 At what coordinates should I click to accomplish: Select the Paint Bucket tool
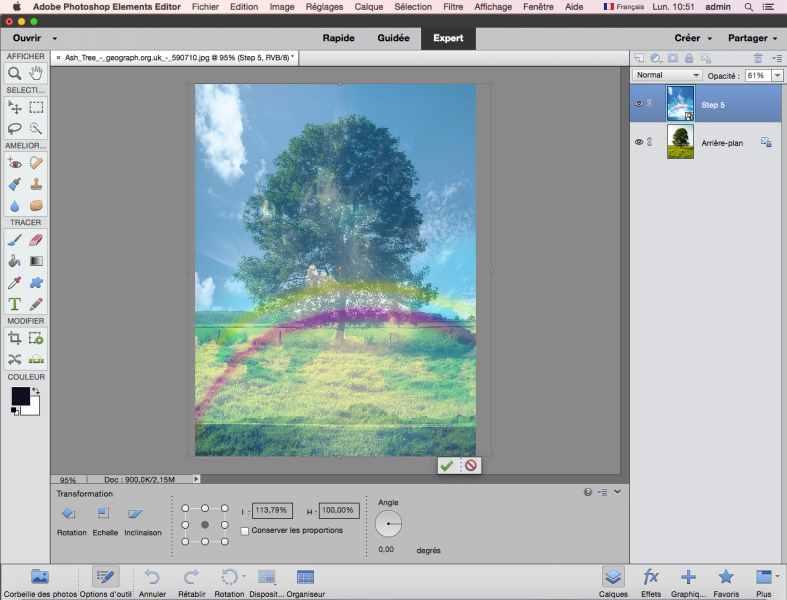pyautogui.click(x=15, y=261)
